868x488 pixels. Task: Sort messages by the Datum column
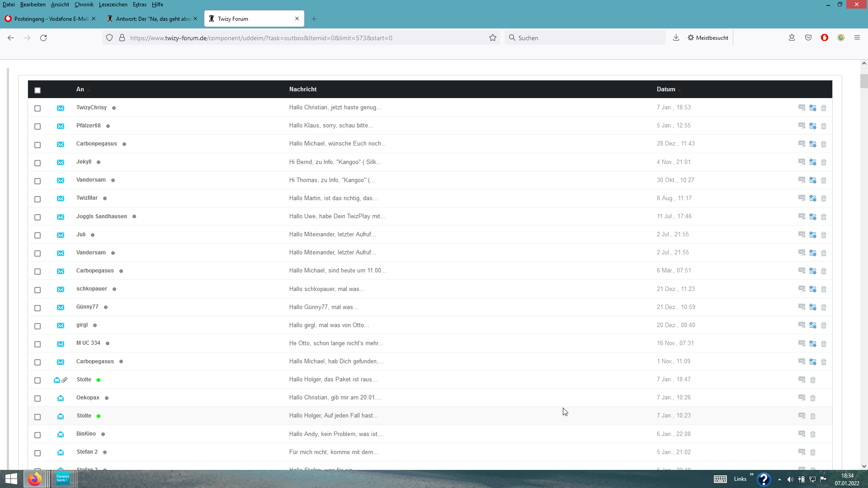point(666,89)
